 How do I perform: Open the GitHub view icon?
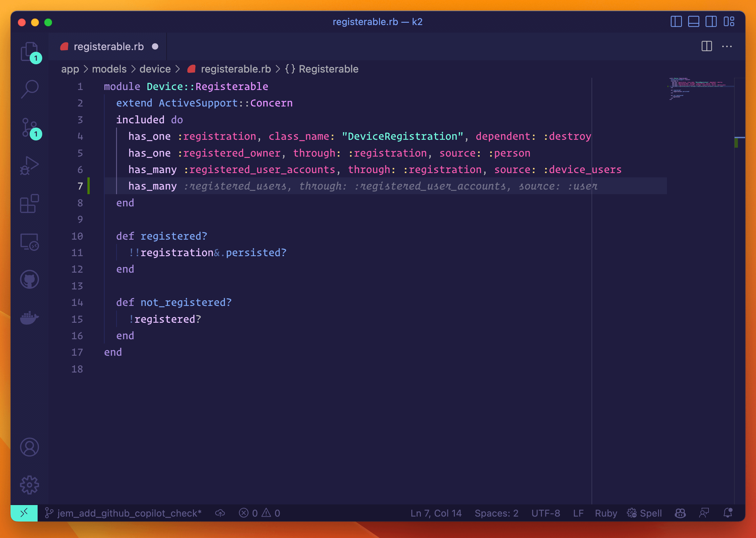coord(29,280)
